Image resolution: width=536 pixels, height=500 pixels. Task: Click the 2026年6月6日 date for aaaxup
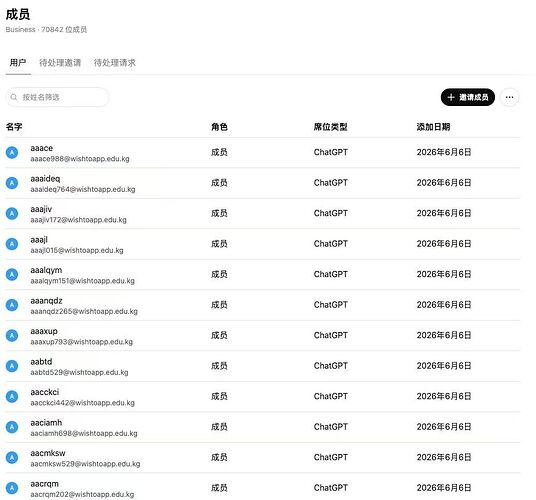[x=444, y=335]
